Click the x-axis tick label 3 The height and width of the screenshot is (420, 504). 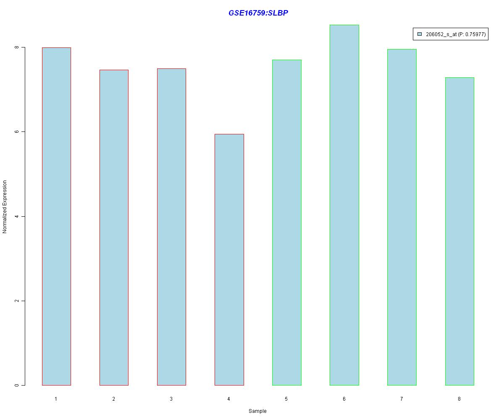click(x=171, y=399)
